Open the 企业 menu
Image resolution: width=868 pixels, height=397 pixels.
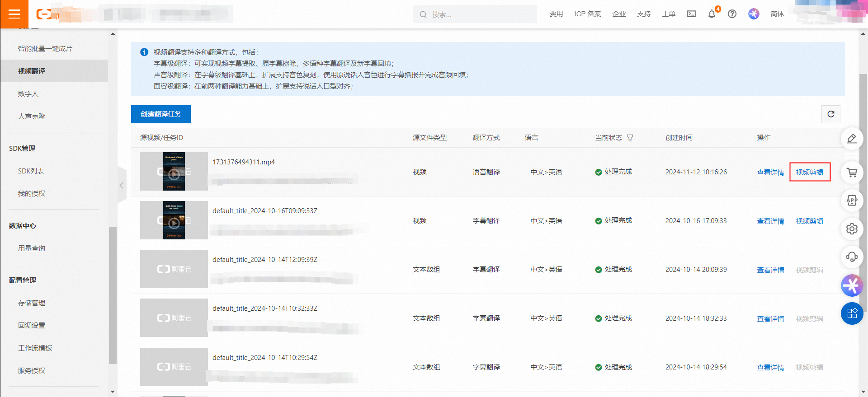click(x=619, y=14)
